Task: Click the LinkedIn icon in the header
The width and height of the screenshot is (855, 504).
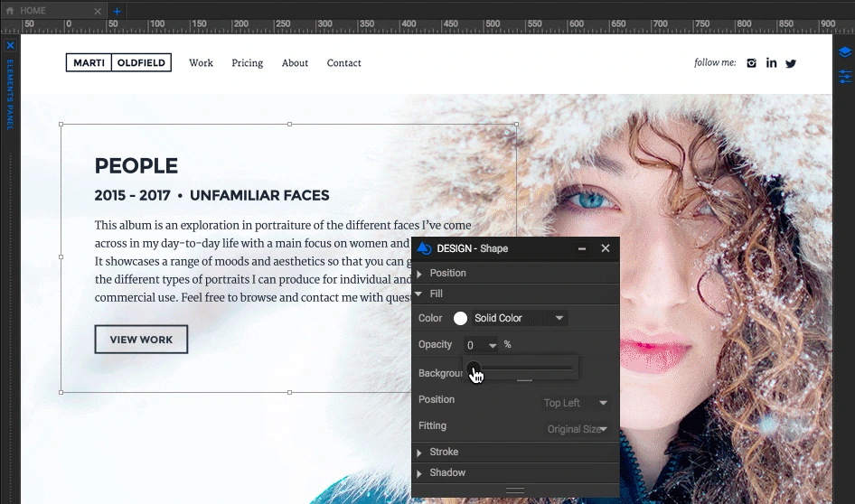Action: pyautogui.click(x=771, y=63)
